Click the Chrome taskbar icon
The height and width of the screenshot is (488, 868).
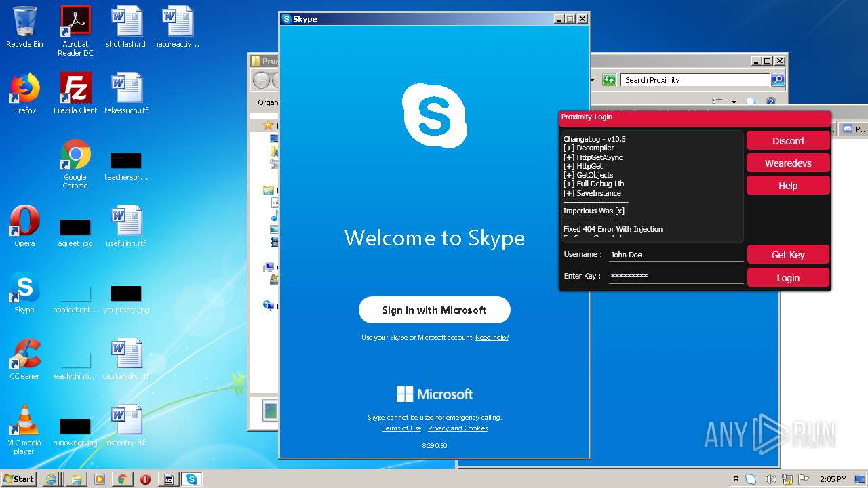122,479
